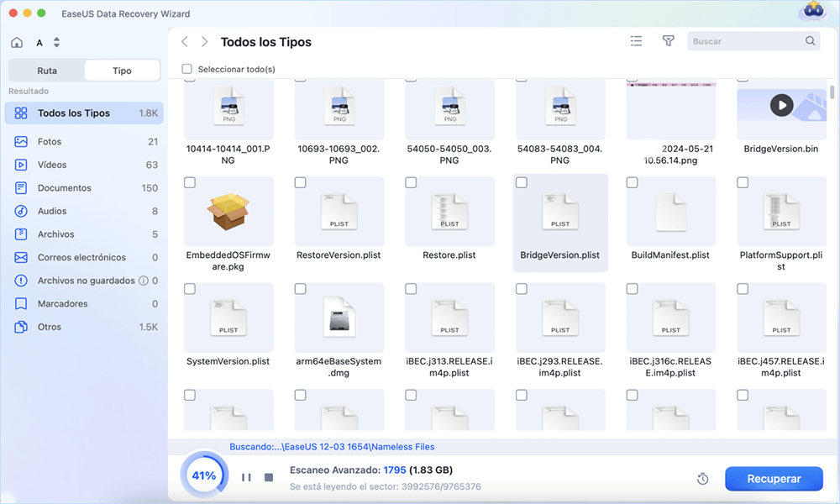Open the Audios category
The height and width of the screenshot is (504, 840).
(x=84, y=211)
